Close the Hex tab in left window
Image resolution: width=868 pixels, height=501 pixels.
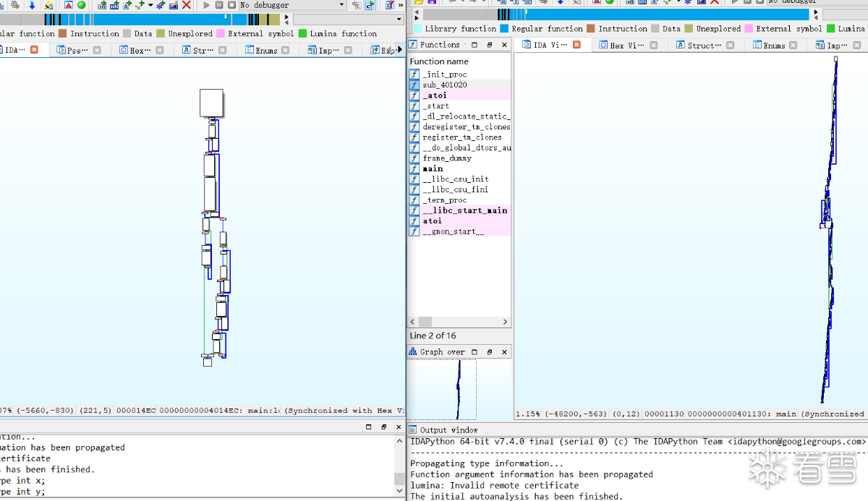160,50
